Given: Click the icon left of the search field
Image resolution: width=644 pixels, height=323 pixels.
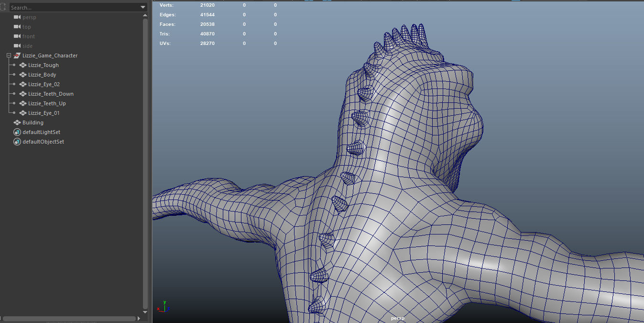Looking at the screenshot, I should point(4,7).
